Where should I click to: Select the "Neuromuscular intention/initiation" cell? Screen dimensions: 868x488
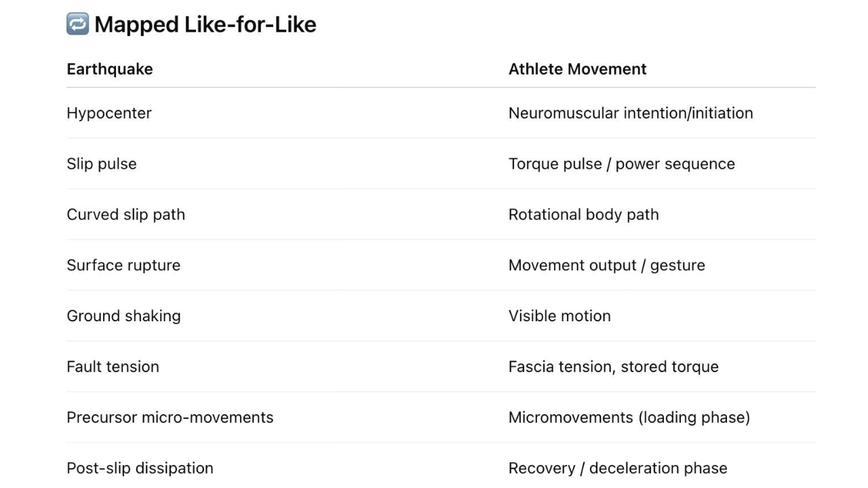631,113
